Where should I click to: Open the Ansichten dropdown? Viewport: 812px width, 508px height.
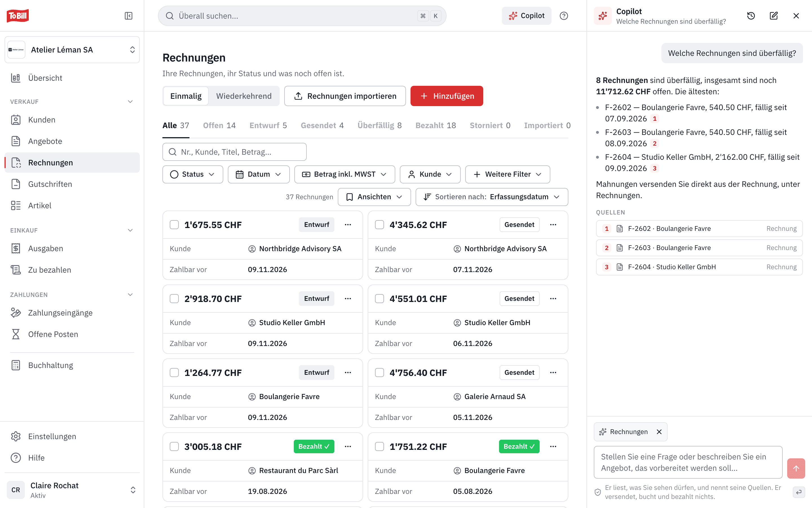coord(374,197)
